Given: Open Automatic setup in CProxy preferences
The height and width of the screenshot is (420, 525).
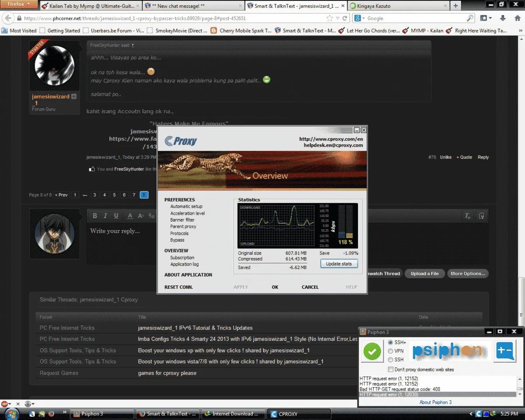Looking at the screenshot, I should coord(186,206).
